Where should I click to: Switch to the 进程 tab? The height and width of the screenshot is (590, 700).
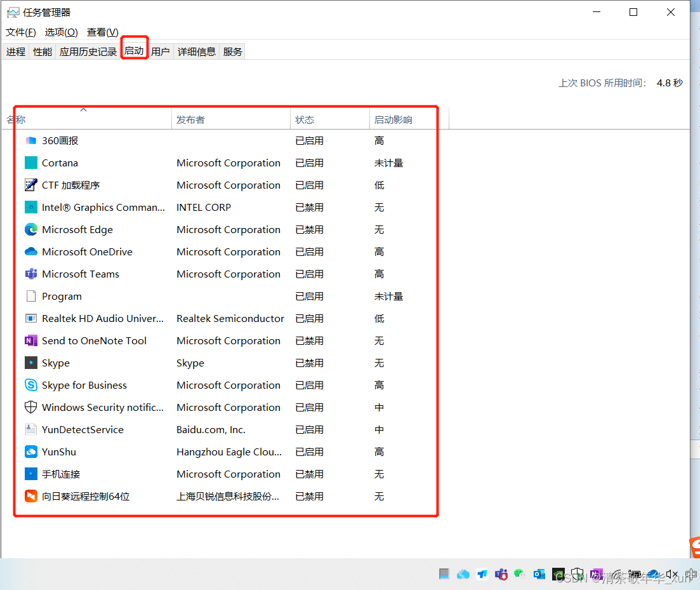click(x=16, y=52)
